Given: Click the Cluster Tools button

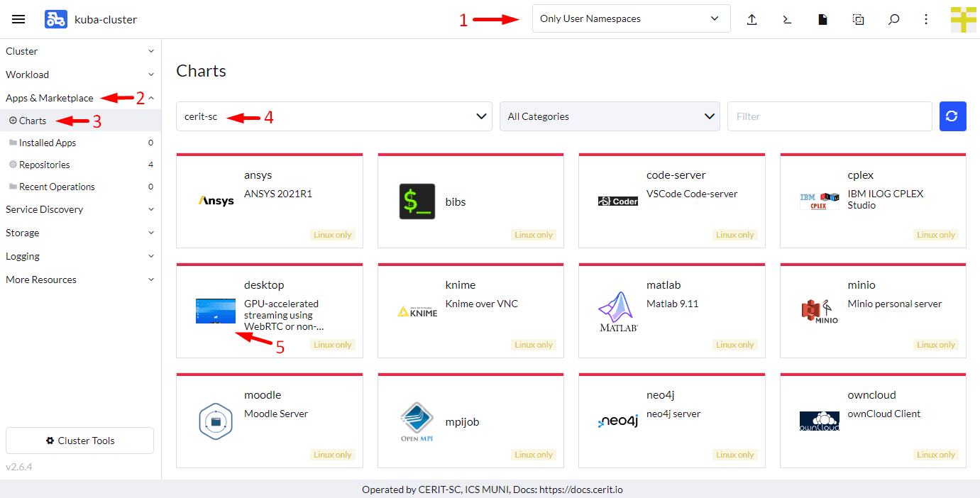Looking at the screenshot, I should click(x=79, y=441).
